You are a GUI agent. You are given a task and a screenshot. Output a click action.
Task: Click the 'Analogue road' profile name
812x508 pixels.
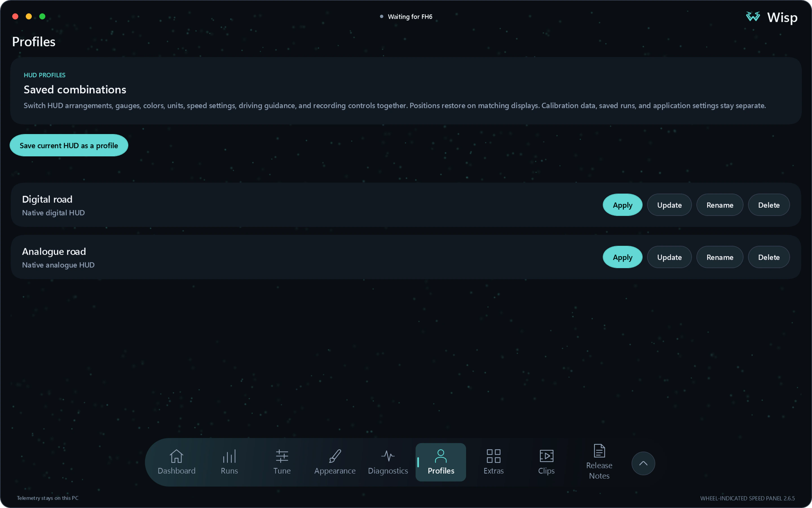click(54, 251)
